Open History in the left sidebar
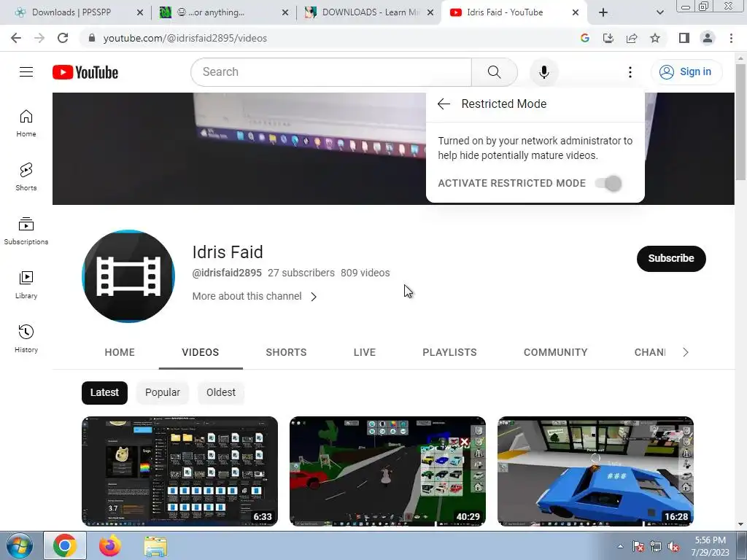The image size is (747, 560). pos(26,338)
